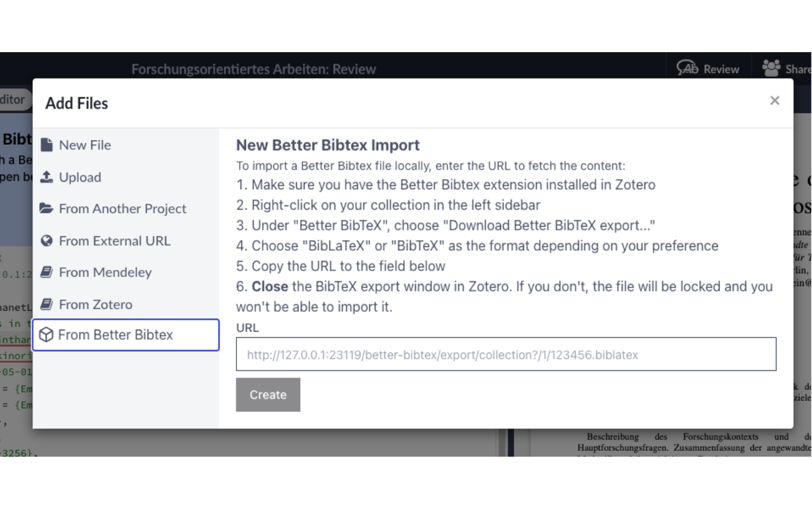Click the project title "Forschungsorientiertes Arbeiten: Review"

254,69
